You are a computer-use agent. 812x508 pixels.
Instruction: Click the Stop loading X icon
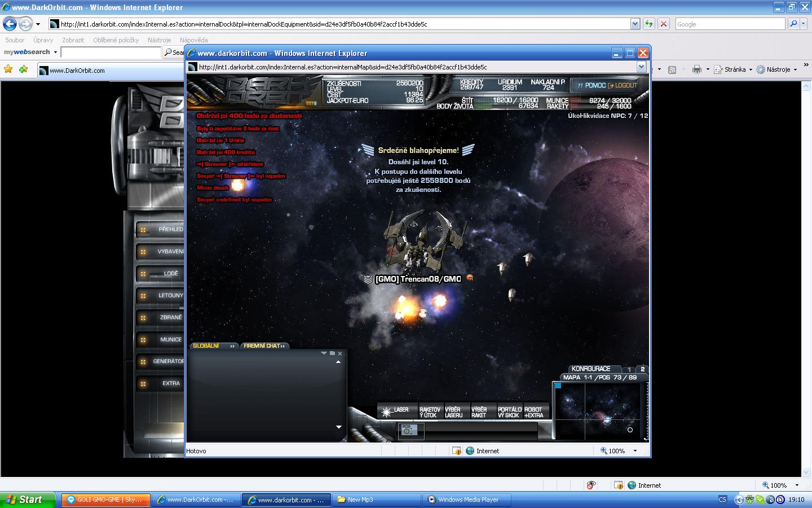pos(664,24)
